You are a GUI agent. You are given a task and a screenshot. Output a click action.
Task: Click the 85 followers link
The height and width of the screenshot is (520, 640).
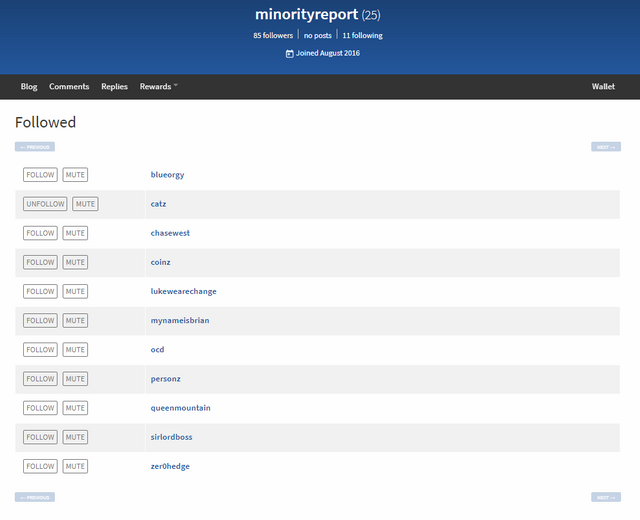point(273,36)
